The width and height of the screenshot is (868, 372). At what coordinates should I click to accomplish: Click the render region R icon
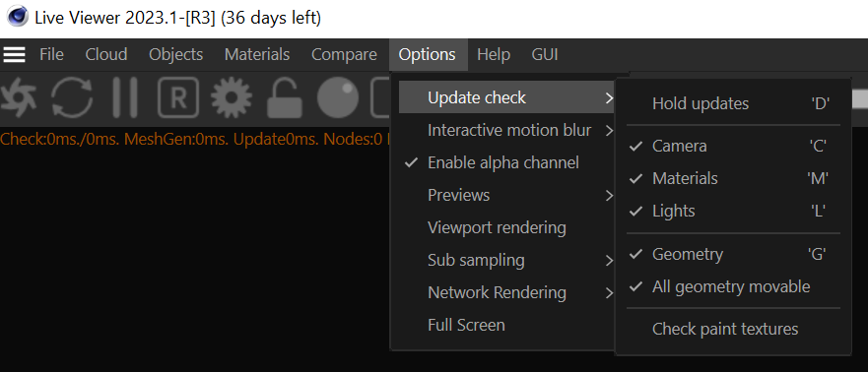pos(178,98)
